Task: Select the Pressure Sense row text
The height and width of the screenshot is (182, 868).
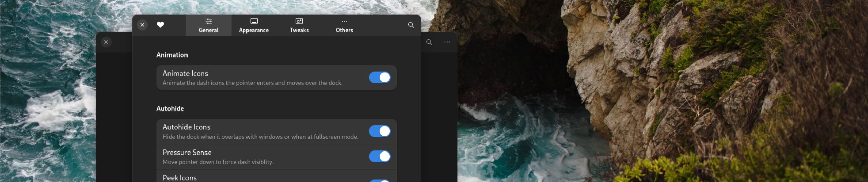Action: (187, 153)
